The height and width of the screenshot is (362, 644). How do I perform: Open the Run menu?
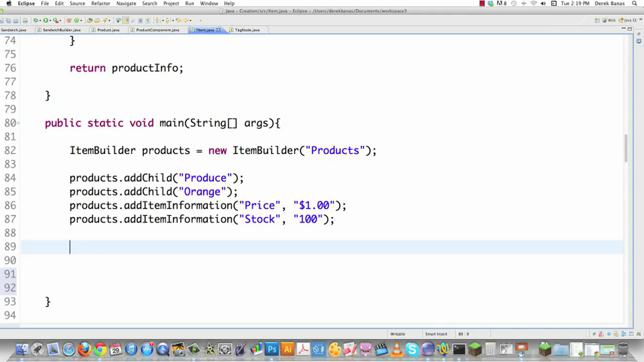click(190, 4)
